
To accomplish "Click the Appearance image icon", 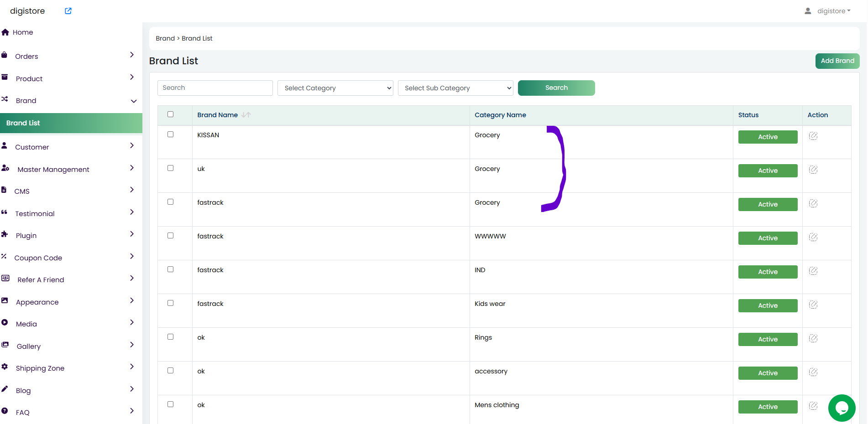I will tap(5, 300).
